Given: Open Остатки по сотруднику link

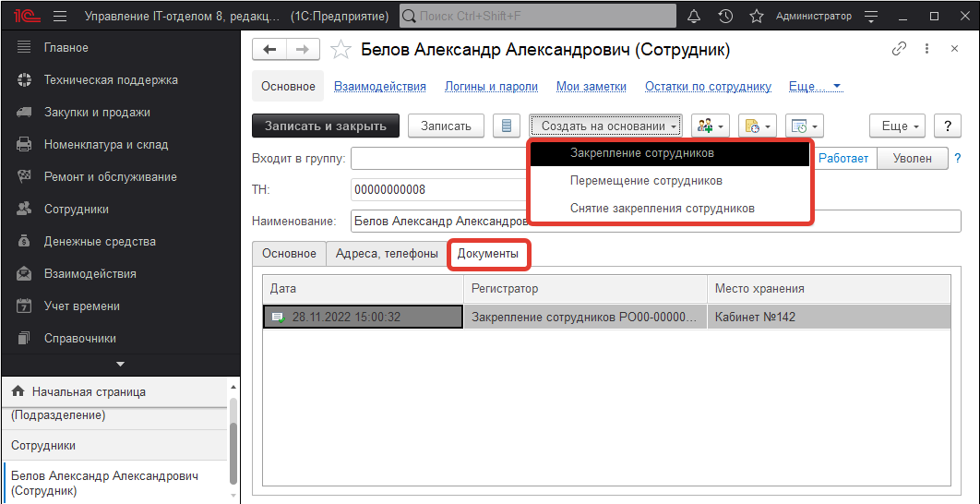Looking at the screenshot, I should (708, 86).
